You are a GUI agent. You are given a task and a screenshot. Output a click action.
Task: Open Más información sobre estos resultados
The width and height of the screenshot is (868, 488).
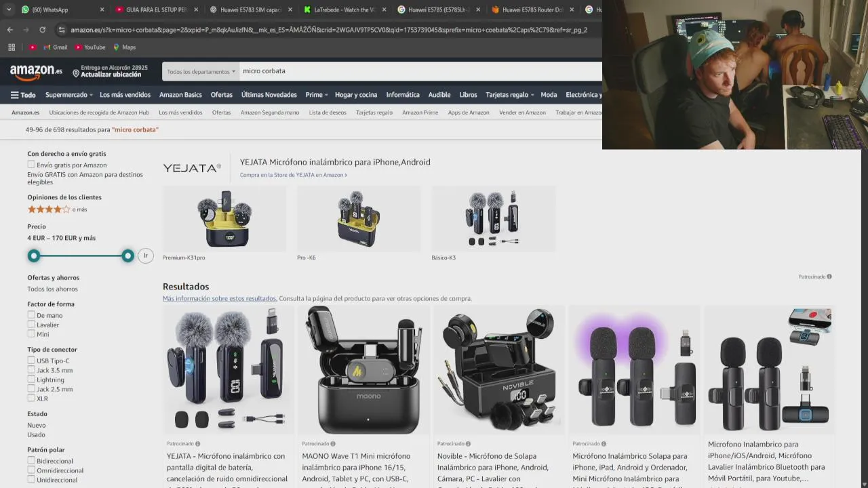[x=220, y=298]
